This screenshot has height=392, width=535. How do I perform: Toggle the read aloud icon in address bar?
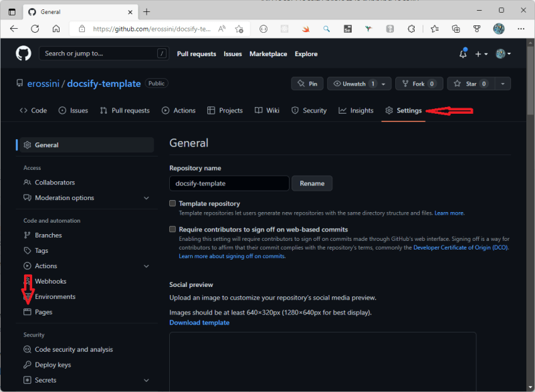coord(222,29)
